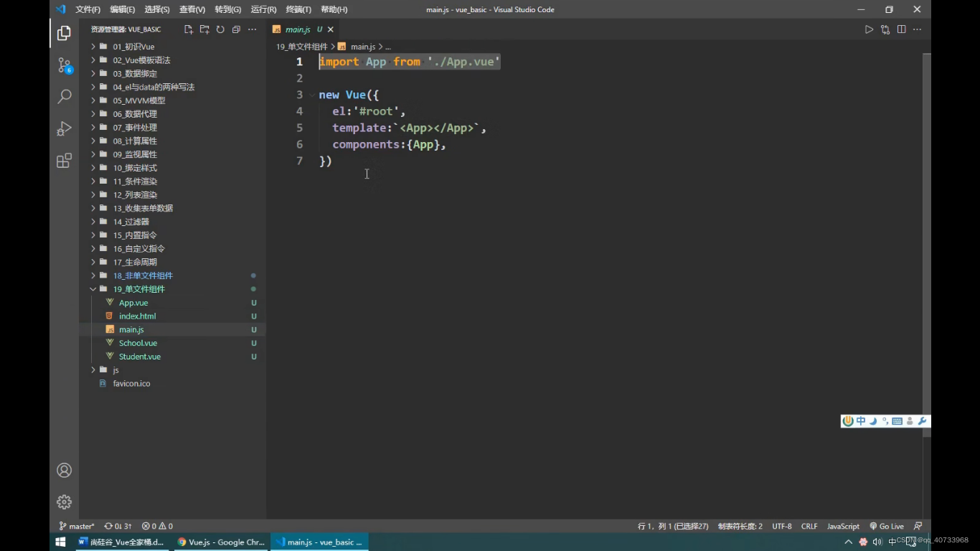The height and width of the screenshot is (551, 980).
Task: Click the editor vertical scrollbar
Action: [x=926, y=244]
